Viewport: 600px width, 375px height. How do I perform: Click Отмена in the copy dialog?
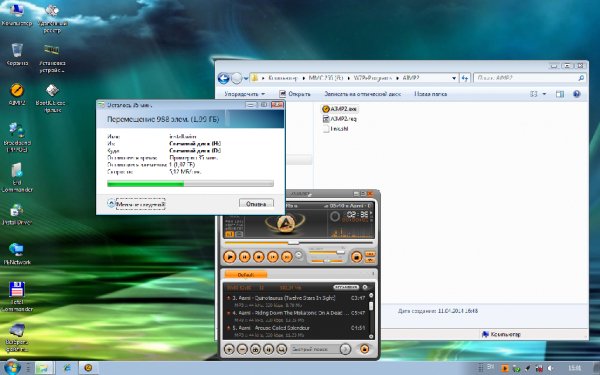(x=256, y=204)
